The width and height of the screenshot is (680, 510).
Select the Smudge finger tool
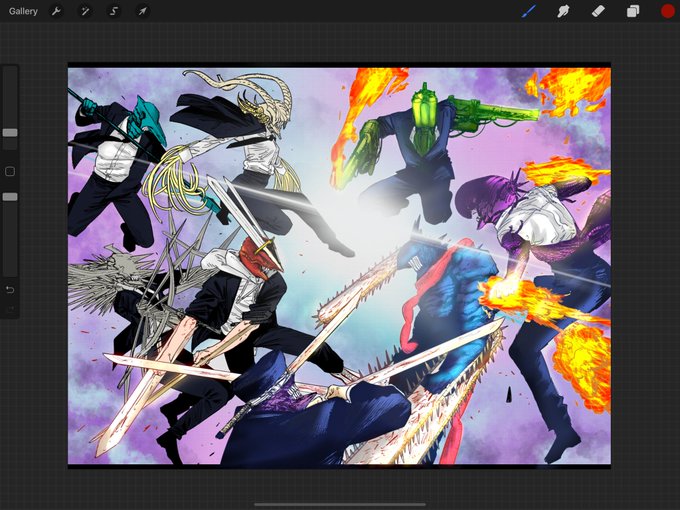tap(563, 11)
